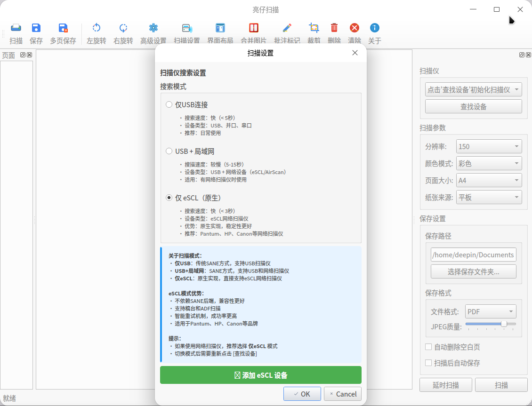Float the right settings panel via undock icon
The image size is (532, 406).
(522, 55)
